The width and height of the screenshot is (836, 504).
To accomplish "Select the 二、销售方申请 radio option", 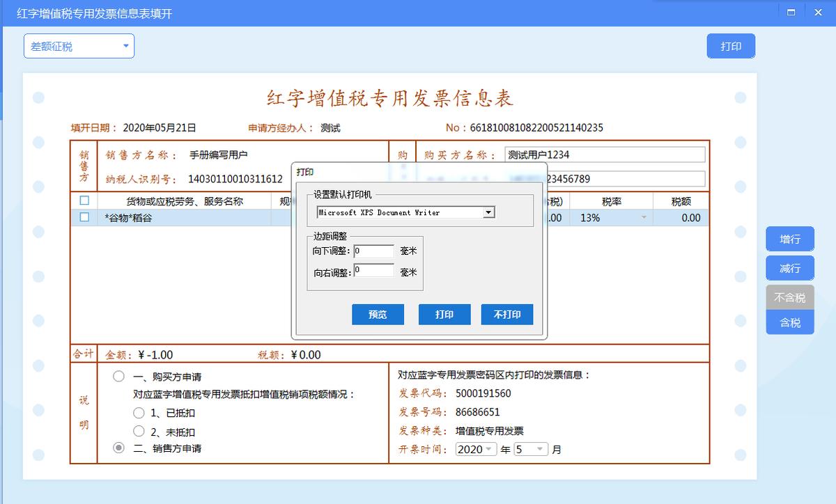I will 118,448.
